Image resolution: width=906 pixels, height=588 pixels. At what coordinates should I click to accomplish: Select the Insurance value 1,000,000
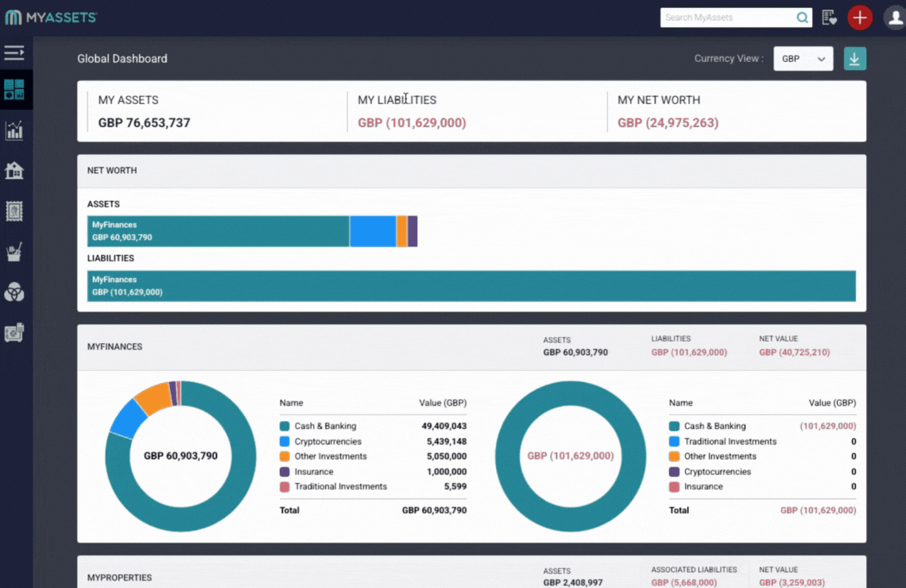[x=447, y=471]
